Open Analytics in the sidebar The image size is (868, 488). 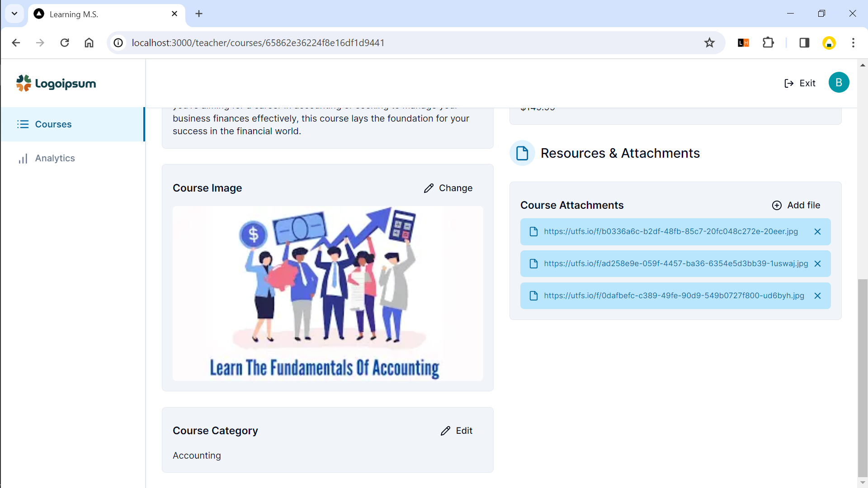click(55, 158)
